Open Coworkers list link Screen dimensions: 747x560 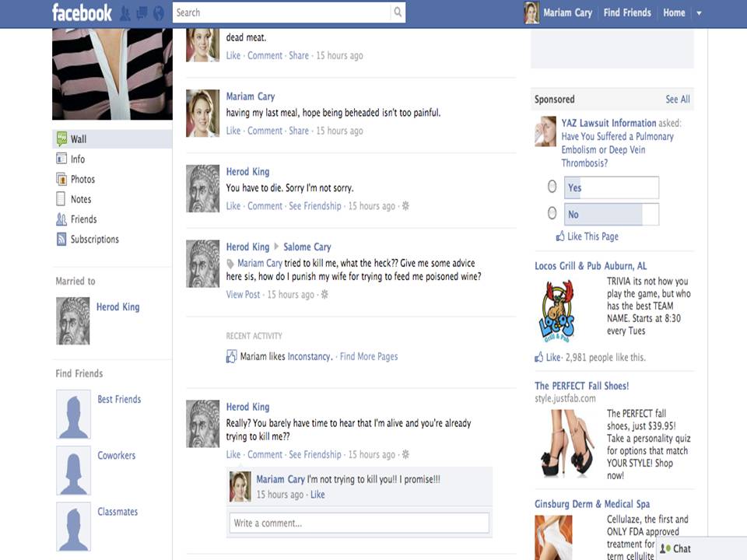116,455
